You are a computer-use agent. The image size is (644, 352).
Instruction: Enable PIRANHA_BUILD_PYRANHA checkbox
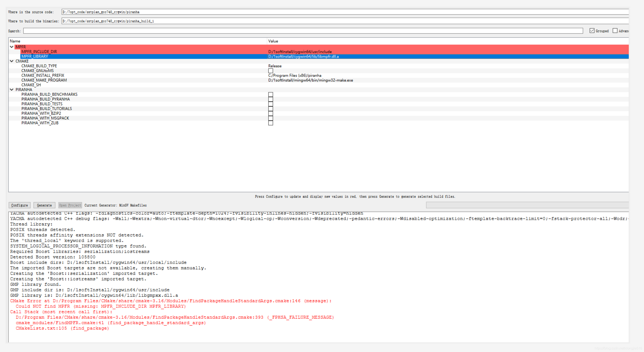pos(270,99)
